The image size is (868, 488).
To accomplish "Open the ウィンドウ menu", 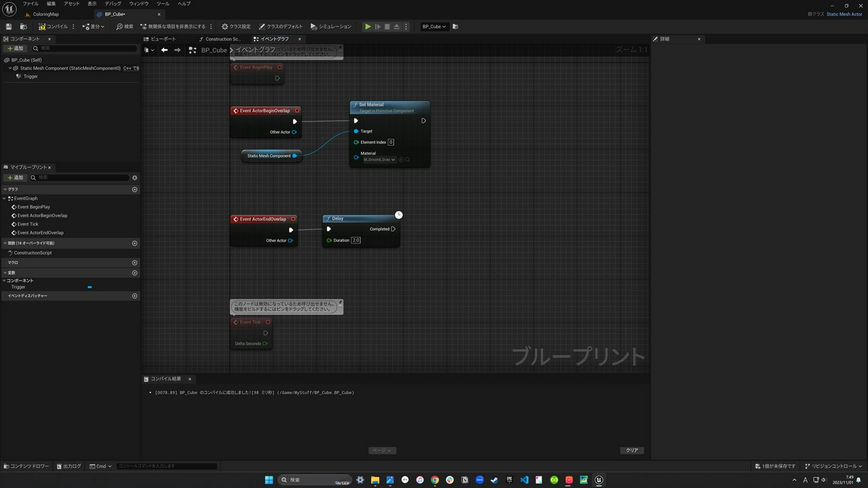I will 139,4.
